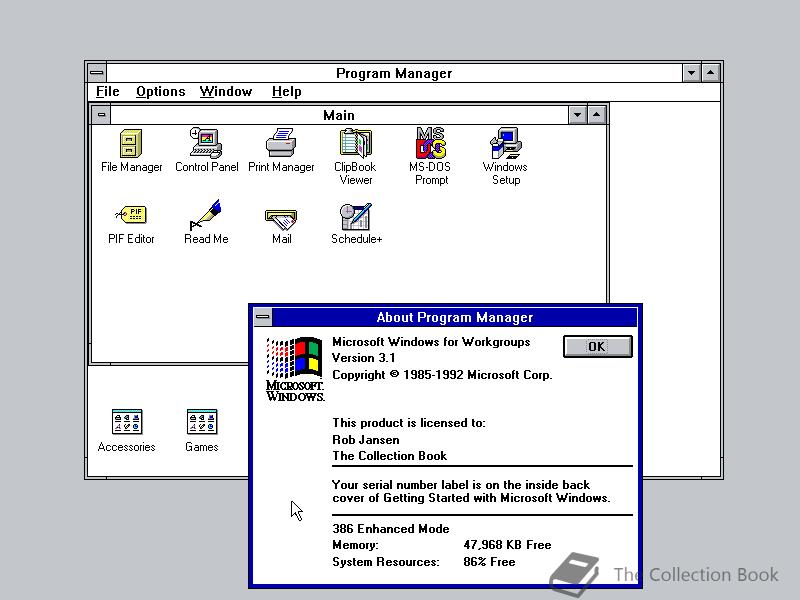Select the Accessories program group icon
The height and width of the screenshot is (600, 800).
tap(127, 422)
